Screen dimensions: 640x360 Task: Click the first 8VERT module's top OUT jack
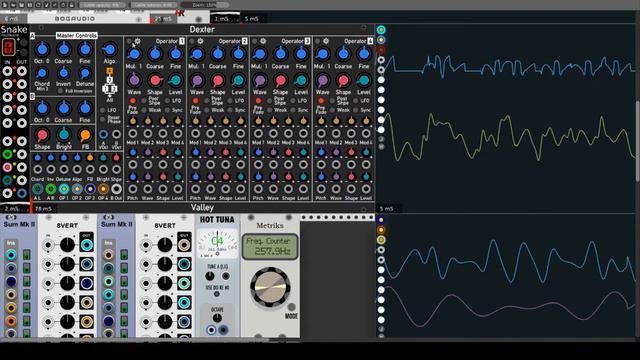tap(87, 245)
